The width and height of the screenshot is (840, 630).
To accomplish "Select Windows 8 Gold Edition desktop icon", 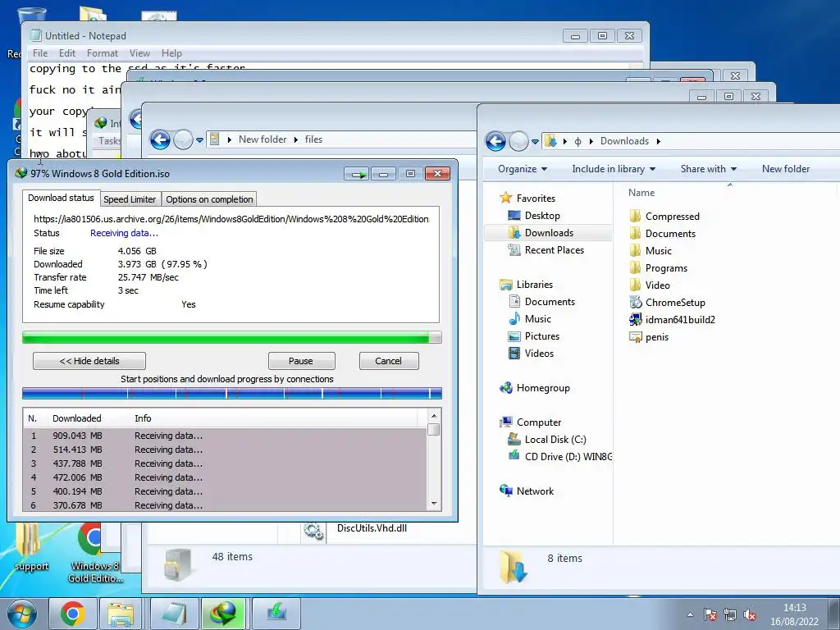I will [x=95, y=553].
